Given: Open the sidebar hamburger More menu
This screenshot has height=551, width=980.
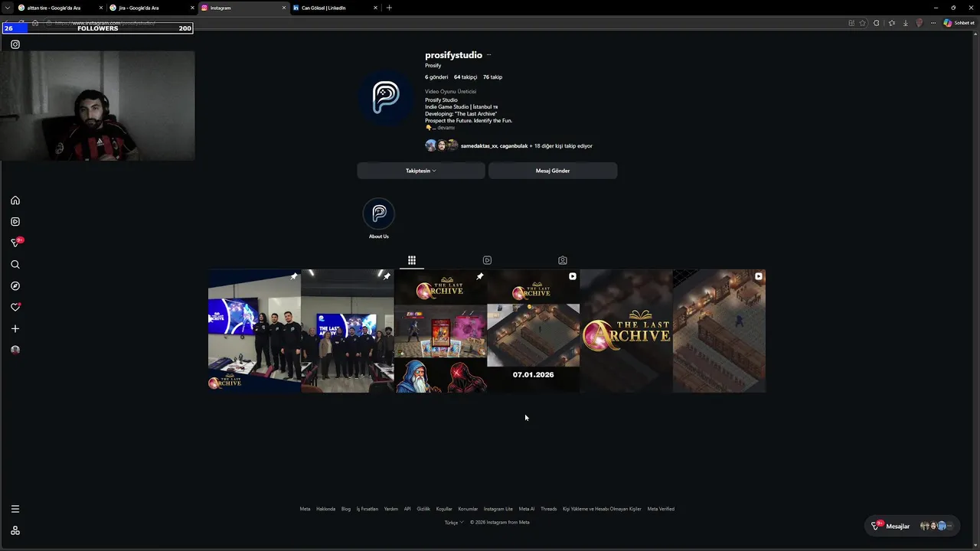Looking at the screenshot, I should [15, 509].
